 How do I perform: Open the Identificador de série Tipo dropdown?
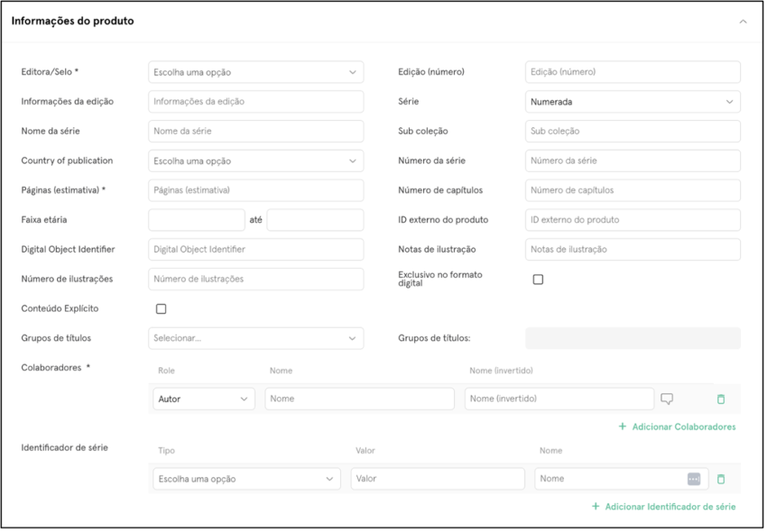click(x=246, y=479)
